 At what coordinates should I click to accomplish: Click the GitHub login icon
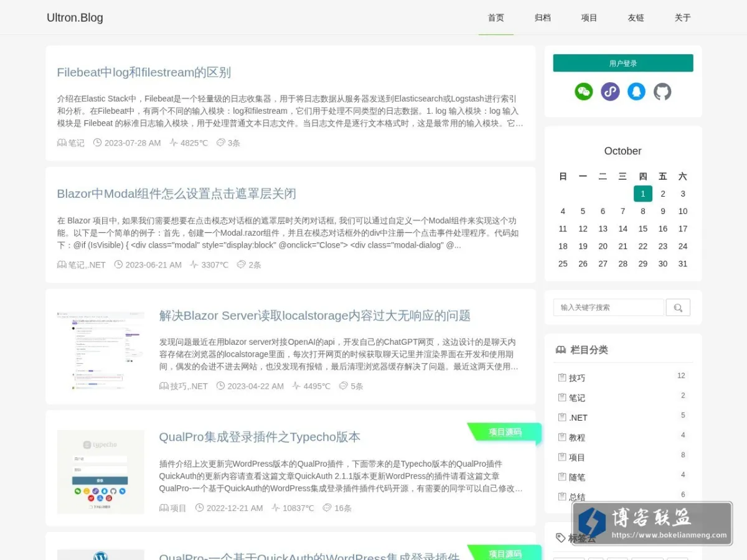coord(662,91)
